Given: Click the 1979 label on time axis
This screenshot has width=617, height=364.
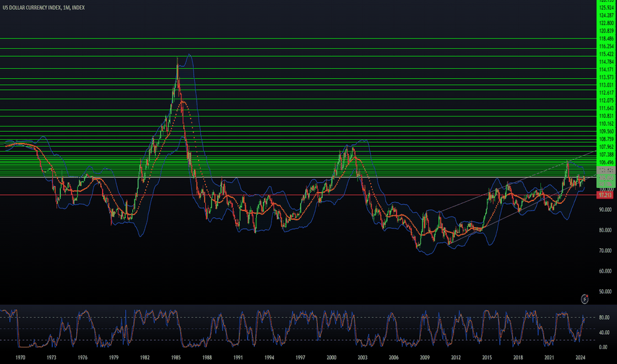Looking at the screenshot, I should point(114,357).
